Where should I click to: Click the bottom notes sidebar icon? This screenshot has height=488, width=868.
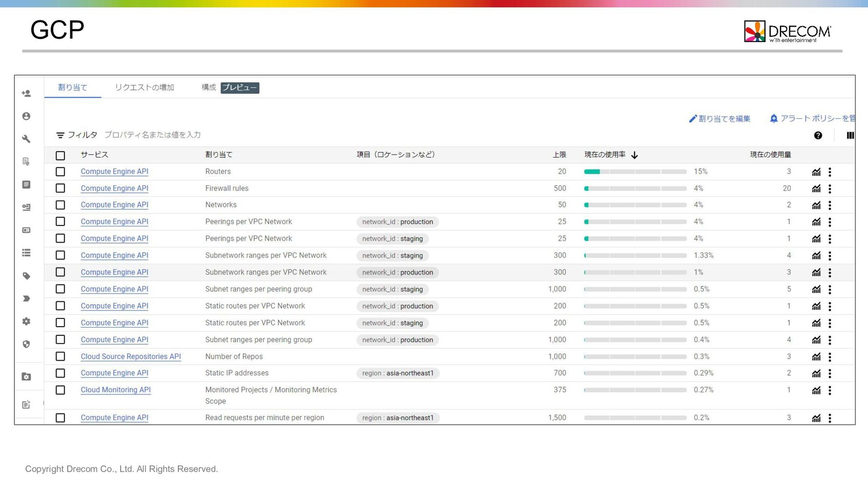(x=26, y=404)
